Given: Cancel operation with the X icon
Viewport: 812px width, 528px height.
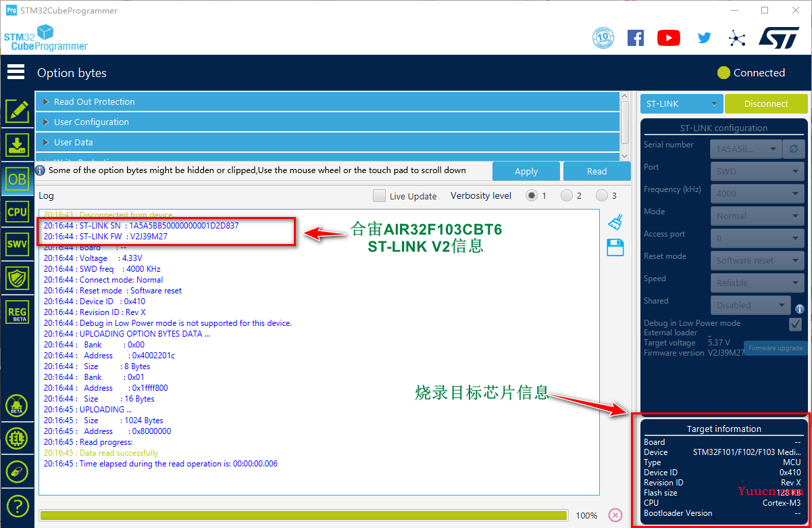Looking at the screenshot, I should click(x=615, y=515).
